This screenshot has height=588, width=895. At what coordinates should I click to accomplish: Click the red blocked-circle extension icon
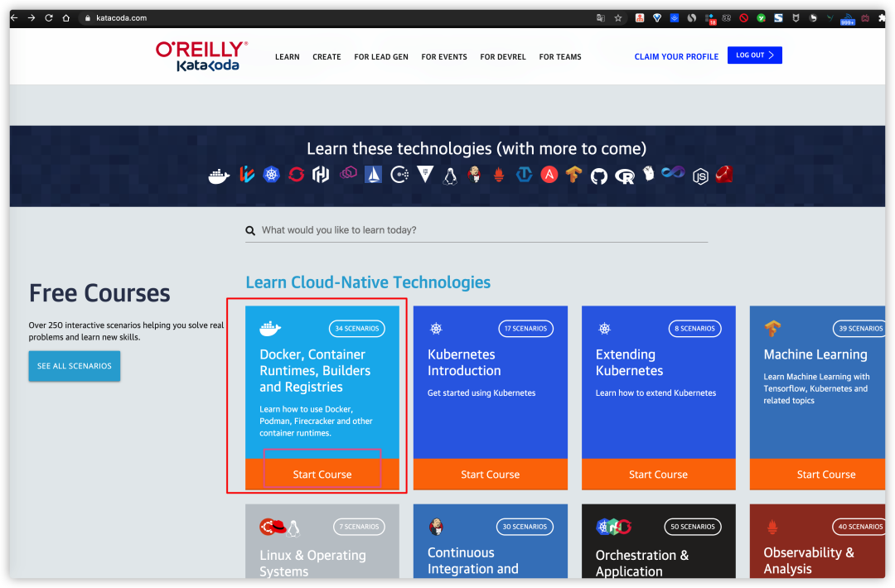click(743, 18)
